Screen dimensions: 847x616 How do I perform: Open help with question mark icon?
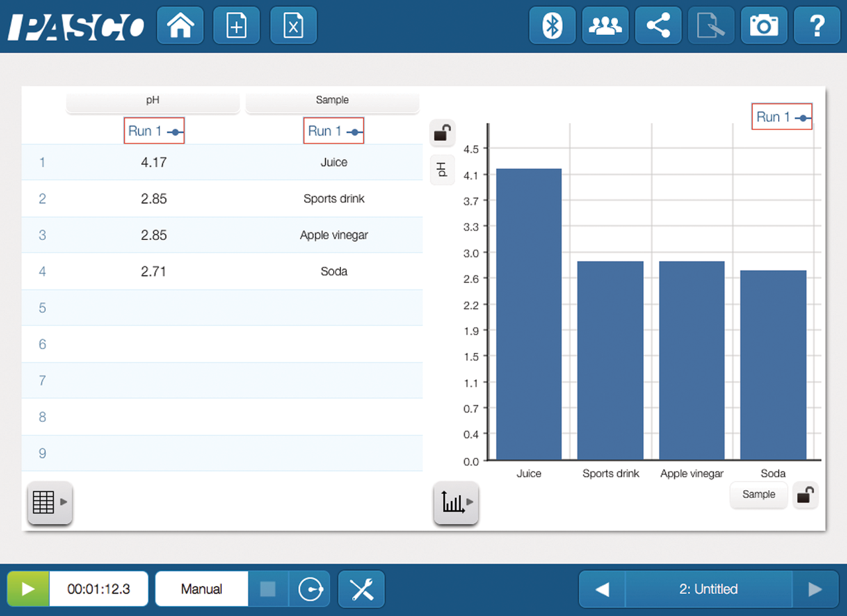[x=817, y=26]
